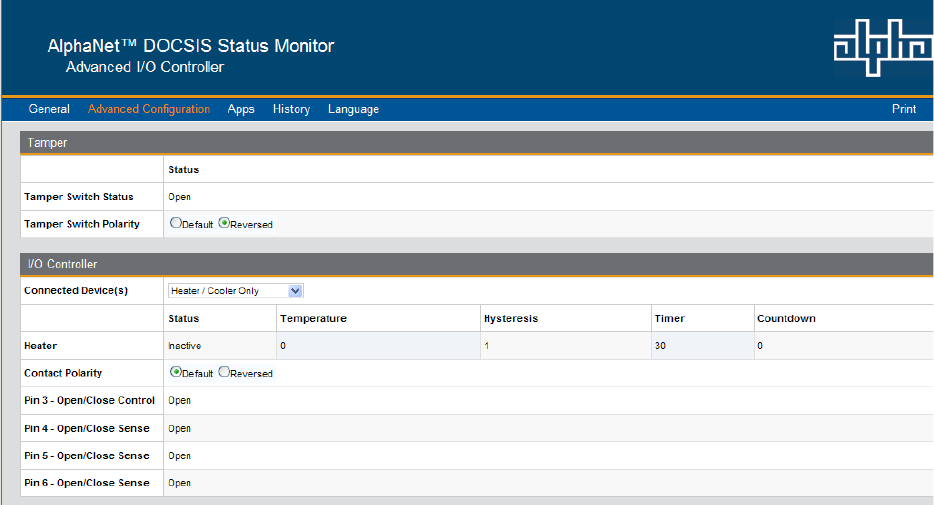Image resolution: width=934 pixels, height=505 pixels.
Task: Click the Pin 3 - Open/Close Control label
Action: pos(89,400)
